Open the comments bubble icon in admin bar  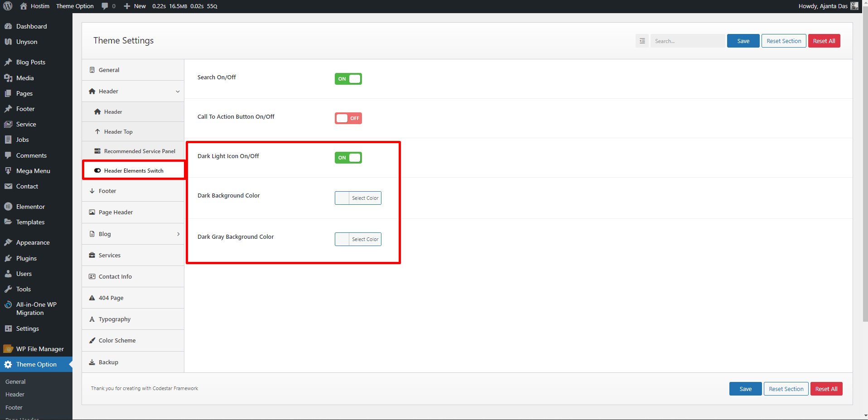[105, 6]
